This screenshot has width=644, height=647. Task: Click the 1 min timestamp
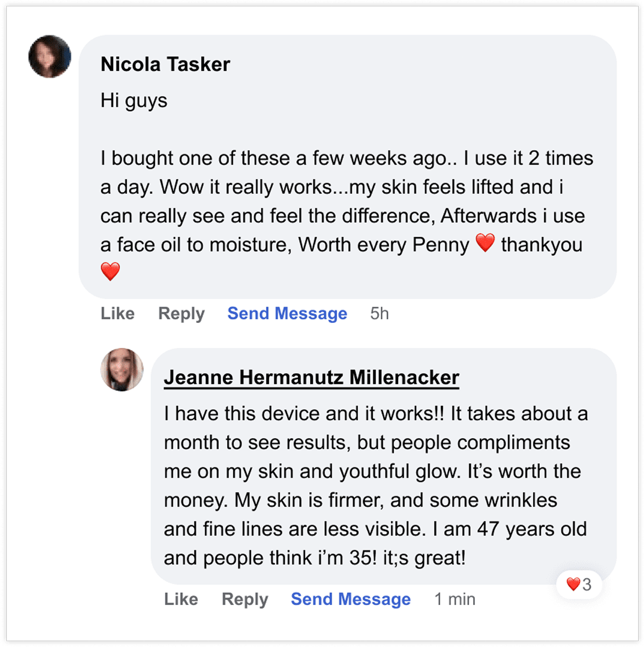(455, 599)
